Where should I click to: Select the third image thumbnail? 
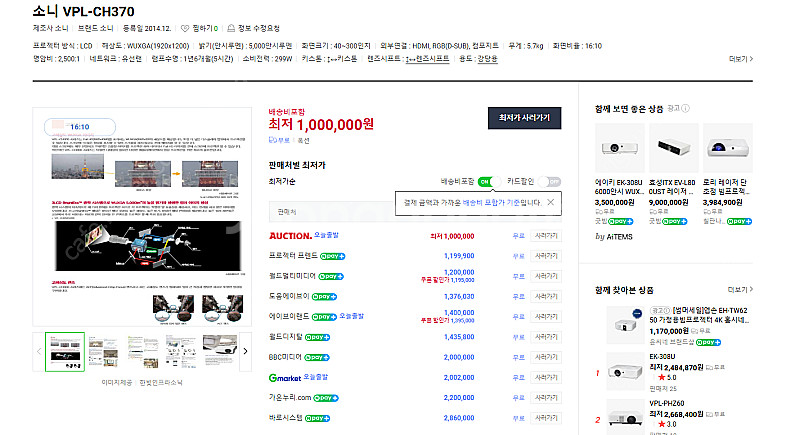143,352
